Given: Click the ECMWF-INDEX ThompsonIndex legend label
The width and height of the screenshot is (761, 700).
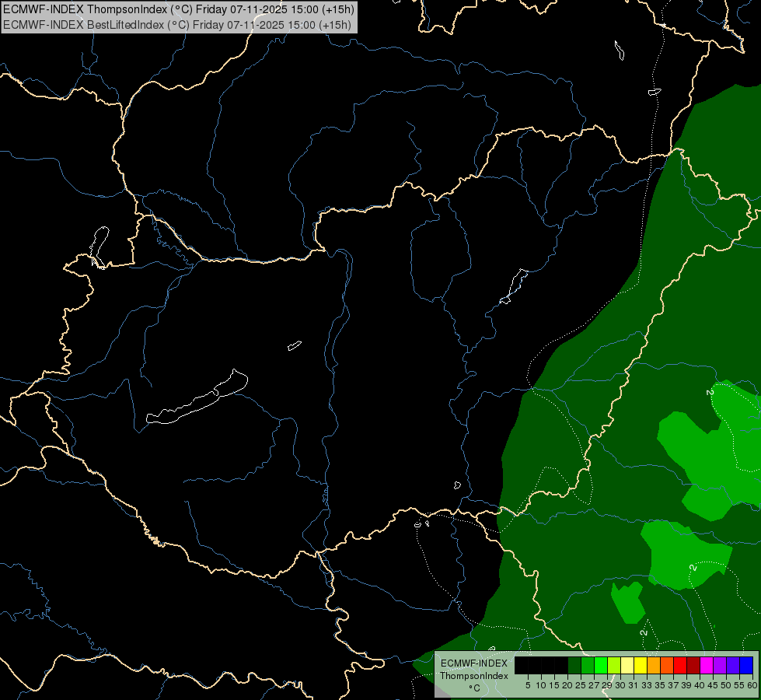Looking at the screenshot, I should 474,670.
